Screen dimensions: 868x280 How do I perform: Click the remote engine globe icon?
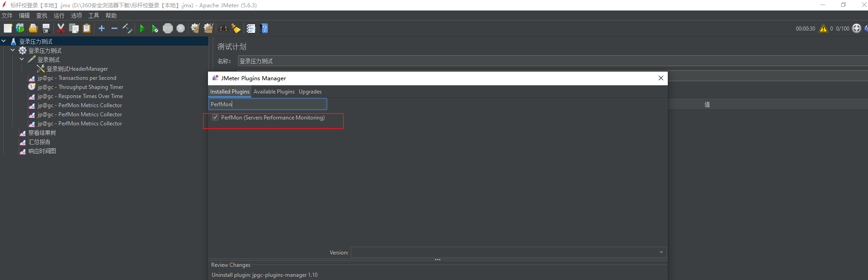[857, 28]
